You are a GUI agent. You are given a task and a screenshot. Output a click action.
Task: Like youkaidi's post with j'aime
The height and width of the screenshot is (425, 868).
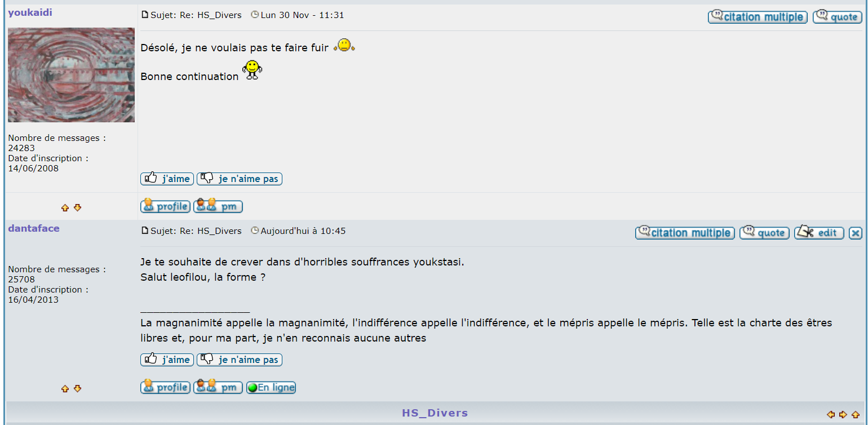coord(167,179)
